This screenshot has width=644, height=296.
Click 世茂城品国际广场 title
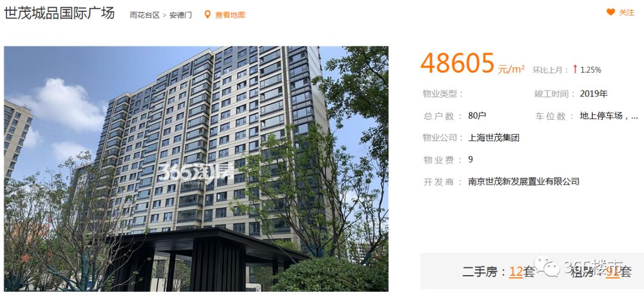[x=59, y=13]
